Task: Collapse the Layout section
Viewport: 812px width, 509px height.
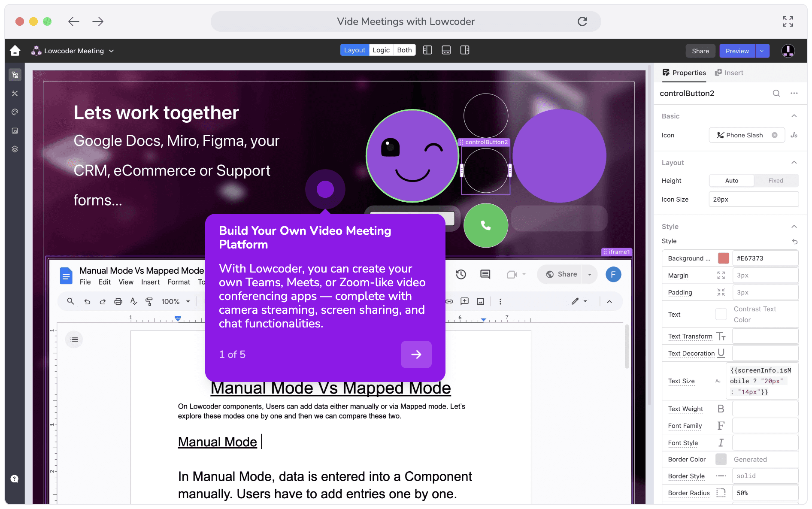Action: [x=794, y=163]
